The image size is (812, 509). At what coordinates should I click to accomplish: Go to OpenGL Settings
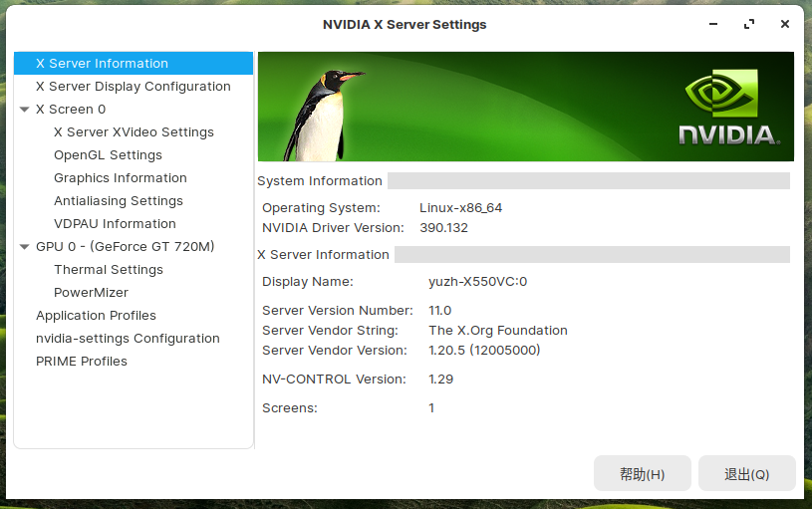click(x=108, y=154)
